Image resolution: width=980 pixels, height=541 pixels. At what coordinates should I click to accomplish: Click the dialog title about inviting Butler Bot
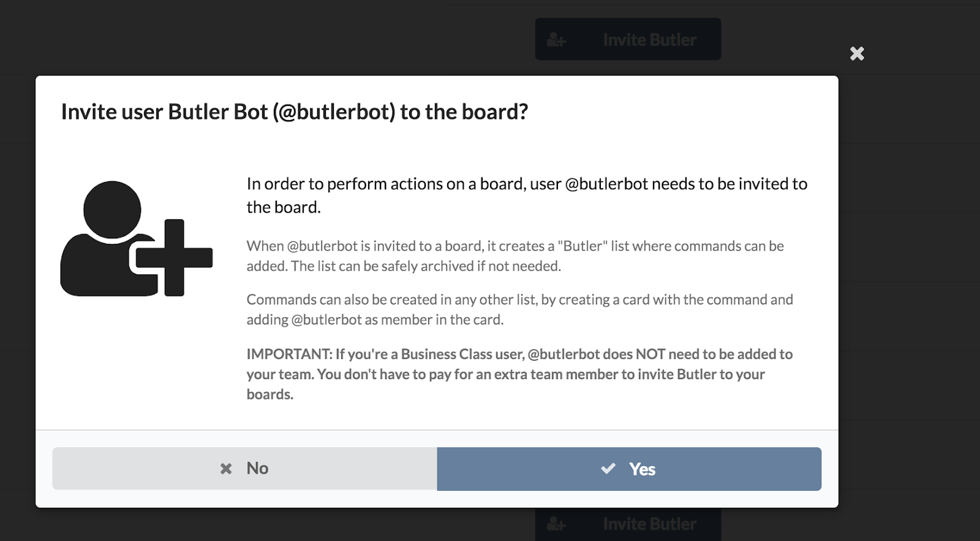[x=295, y=112]
